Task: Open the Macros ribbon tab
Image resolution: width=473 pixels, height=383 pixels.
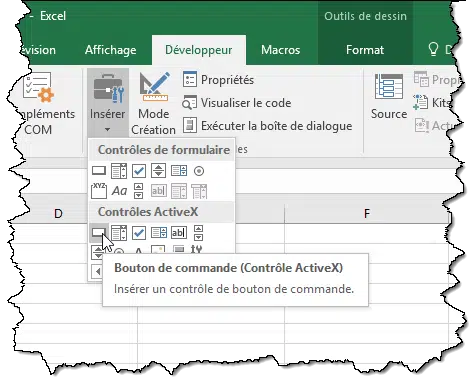Action: pos(280,50)
